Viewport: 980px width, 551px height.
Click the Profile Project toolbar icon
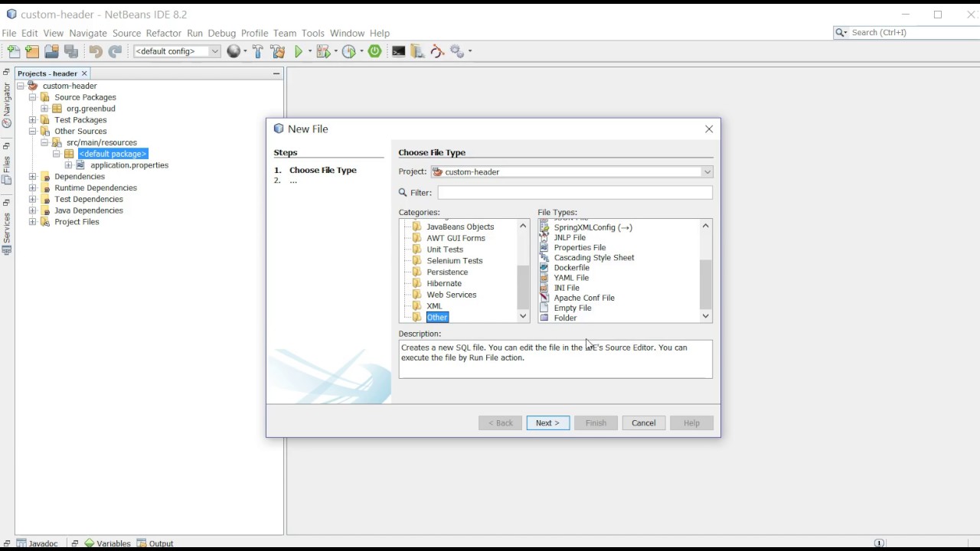tap(348, 51)
